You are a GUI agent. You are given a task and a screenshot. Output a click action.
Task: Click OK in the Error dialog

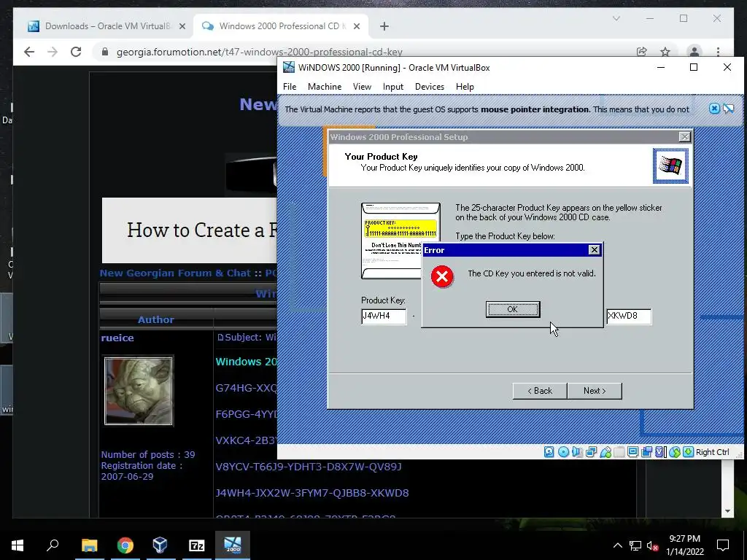(513, 309)
